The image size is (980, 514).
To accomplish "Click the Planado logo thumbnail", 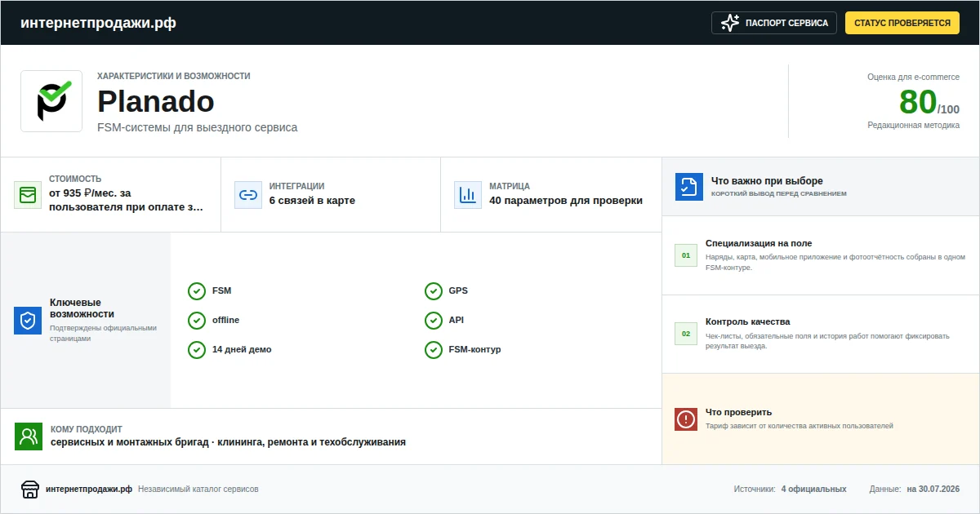I will (x=51, y=101).
